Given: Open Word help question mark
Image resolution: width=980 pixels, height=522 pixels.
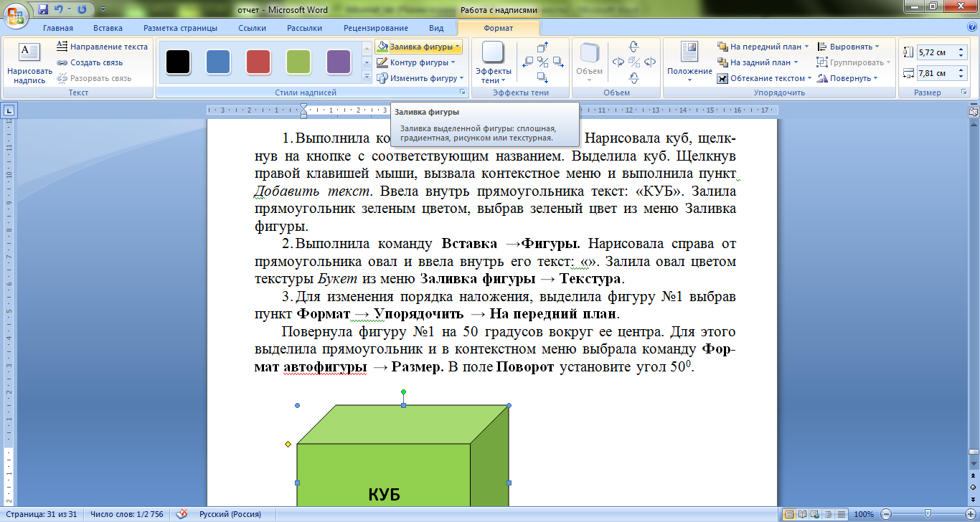Looking at the screenshot, I should [971, 27].
